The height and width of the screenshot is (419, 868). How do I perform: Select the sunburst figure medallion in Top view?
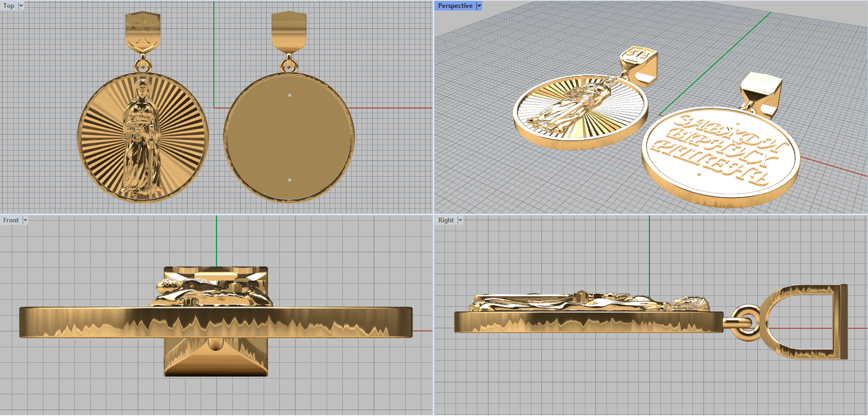coord(143,138)
